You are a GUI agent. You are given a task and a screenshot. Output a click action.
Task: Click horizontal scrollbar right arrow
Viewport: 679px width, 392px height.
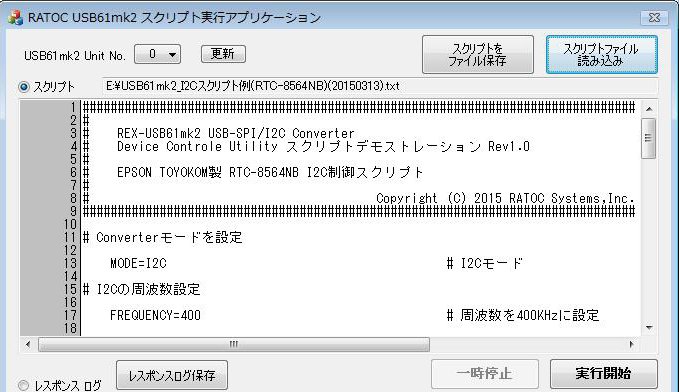[631, 344]
